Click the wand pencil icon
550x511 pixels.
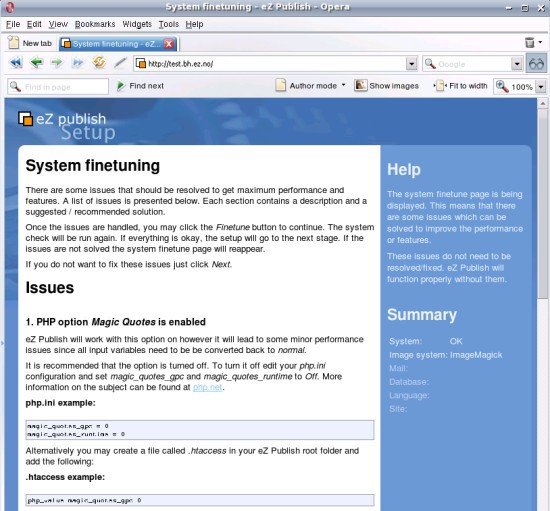120,63
